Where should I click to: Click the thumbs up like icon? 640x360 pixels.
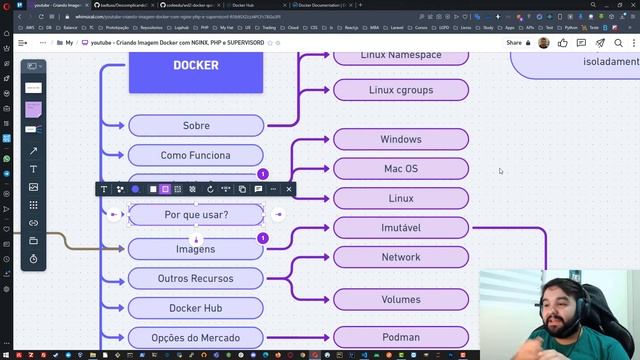(x=562, y=43)
